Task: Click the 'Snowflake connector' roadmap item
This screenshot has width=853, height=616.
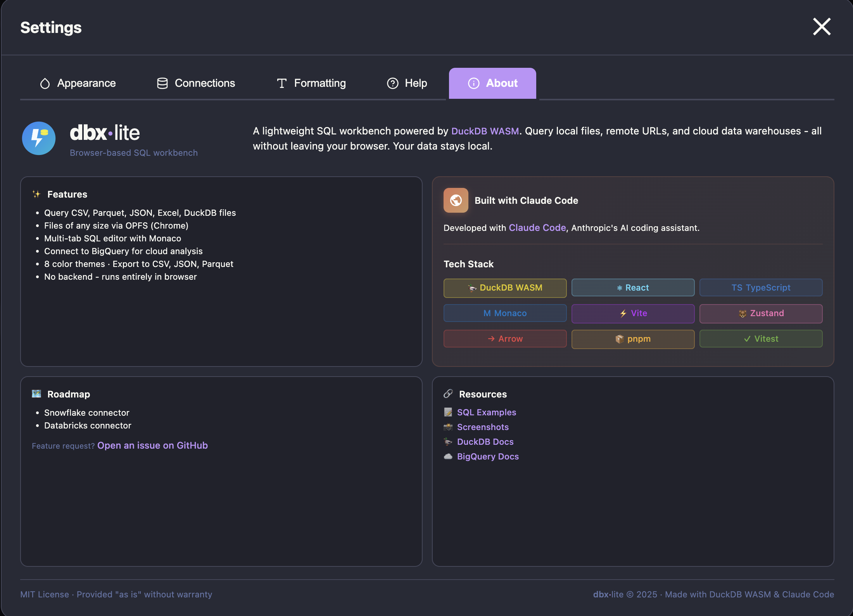Action: [x=87, y=413]
